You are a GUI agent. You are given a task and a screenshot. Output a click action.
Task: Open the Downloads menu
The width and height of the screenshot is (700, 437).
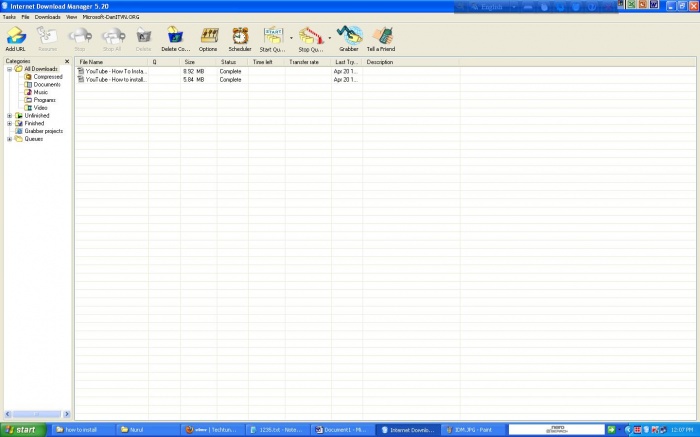(x=48, y=17)
